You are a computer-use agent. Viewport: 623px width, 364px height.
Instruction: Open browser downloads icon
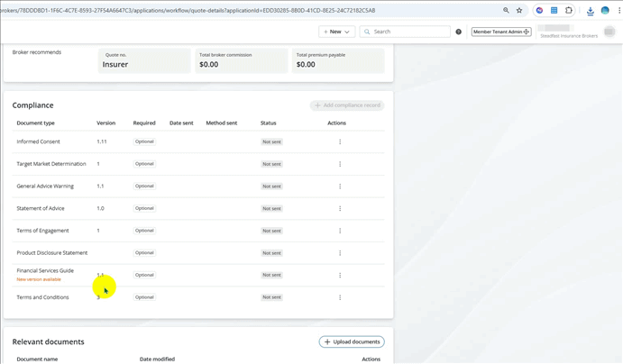pyautogui.click(x=590, y=11)
